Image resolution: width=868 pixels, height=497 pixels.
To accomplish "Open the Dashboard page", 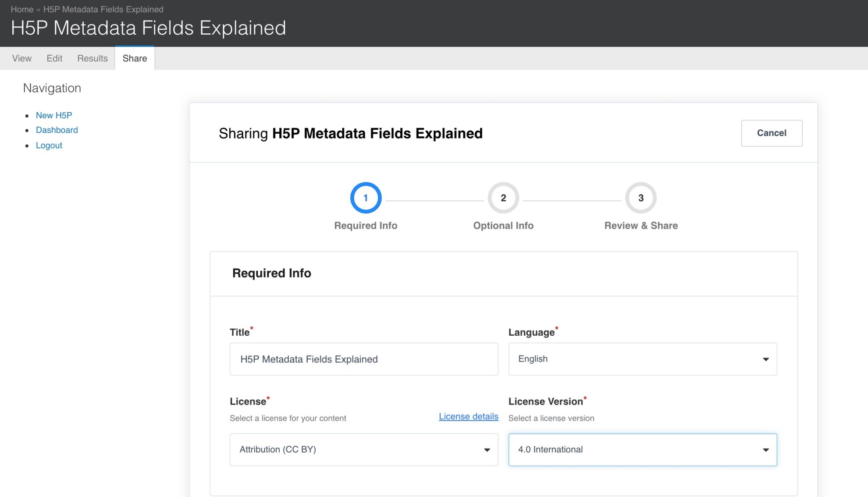I will click(x=57, y=130).
